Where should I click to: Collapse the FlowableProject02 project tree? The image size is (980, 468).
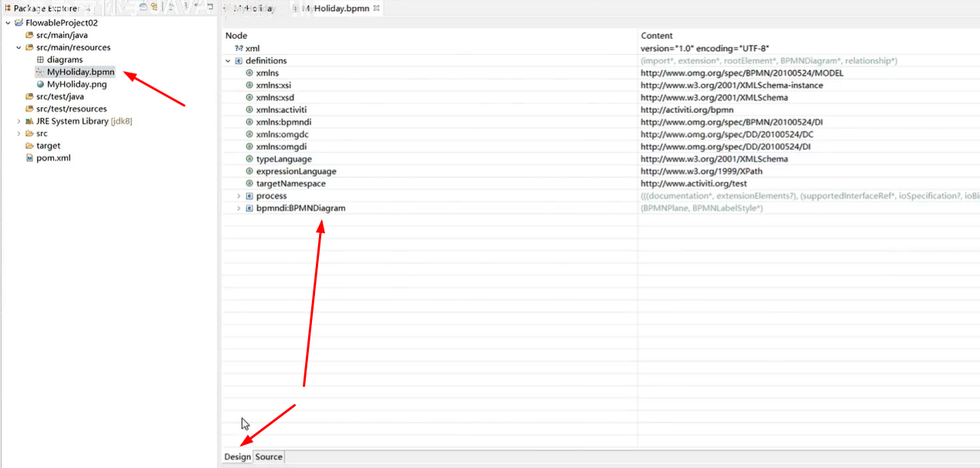[8, 23]
